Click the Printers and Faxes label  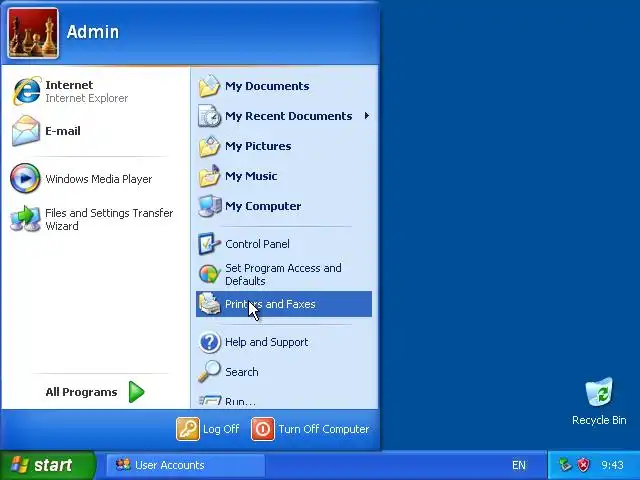tap(270, 304)
